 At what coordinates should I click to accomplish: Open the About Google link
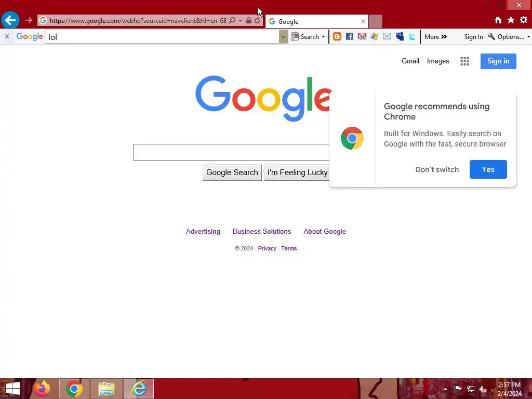pos(324,231)
